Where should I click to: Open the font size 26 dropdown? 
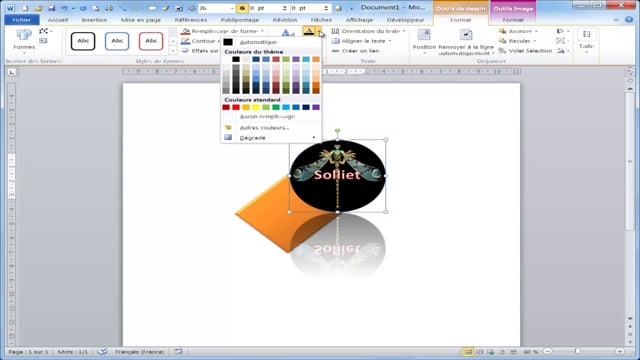click(x=232, y=8)
